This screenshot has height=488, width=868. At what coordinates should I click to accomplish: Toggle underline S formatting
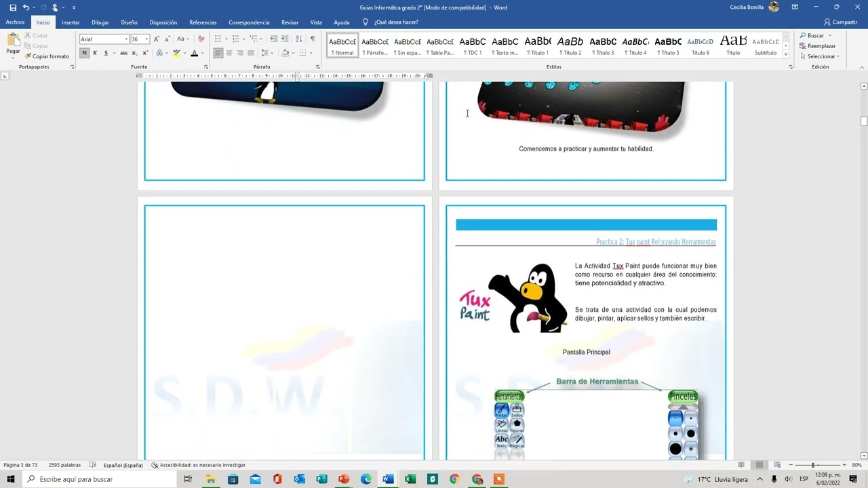click(106, 53)
